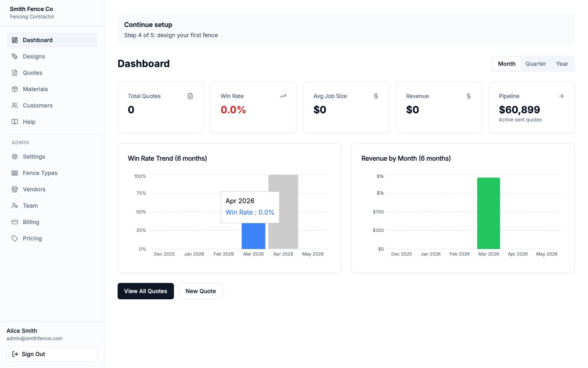This screenshot has width=588, height=368.
Task: Click the Win Rate Trend chart title
Action: [167, 158]
